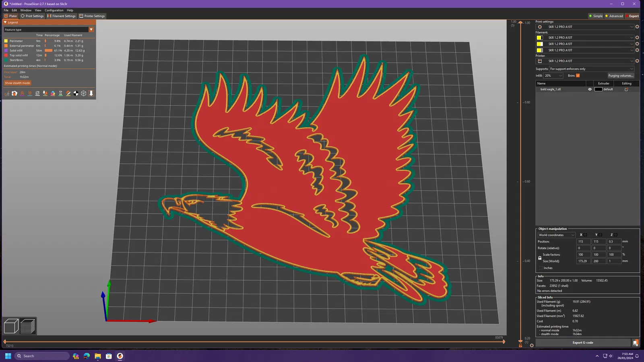Open the Window menu
Screen dimensions: 644x362
click(x=26, y=10)
